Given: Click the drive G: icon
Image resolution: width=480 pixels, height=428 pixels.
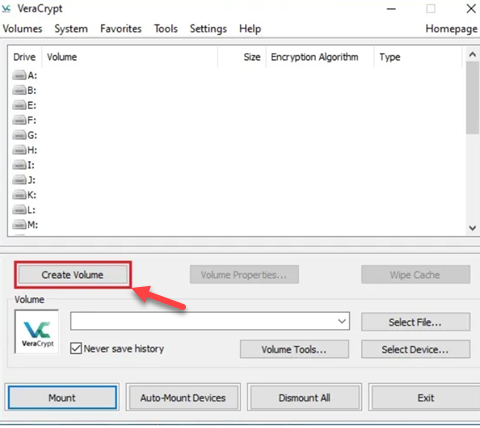Looking at the screenshot, I should [19, 135].
